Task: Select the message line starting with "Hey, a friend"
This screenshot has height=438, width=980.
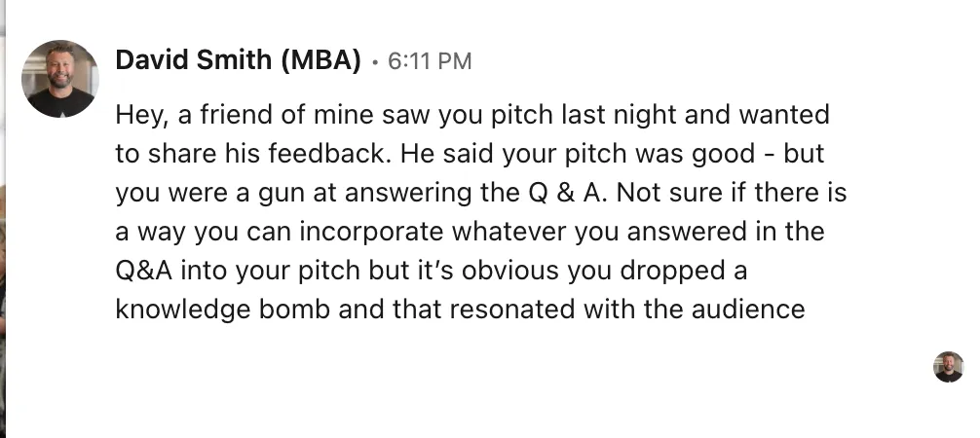Action: click(472, 116)
